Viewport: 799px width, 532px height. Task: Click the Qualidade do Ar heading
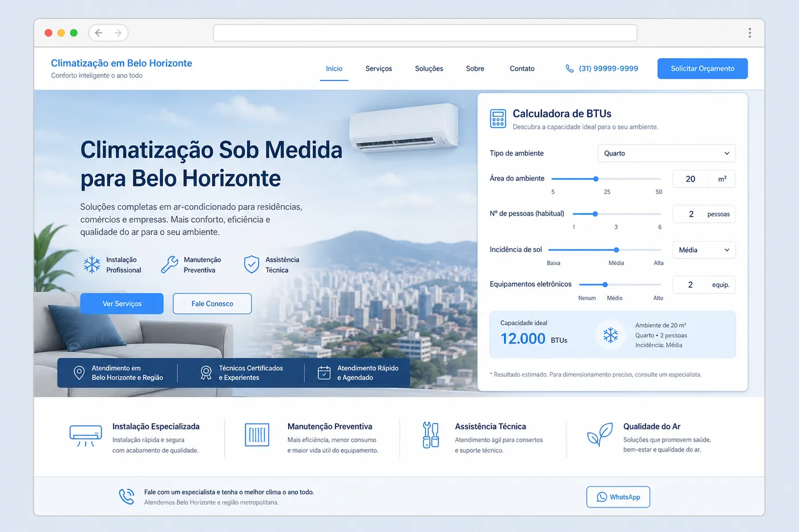[x=652, y=427]
